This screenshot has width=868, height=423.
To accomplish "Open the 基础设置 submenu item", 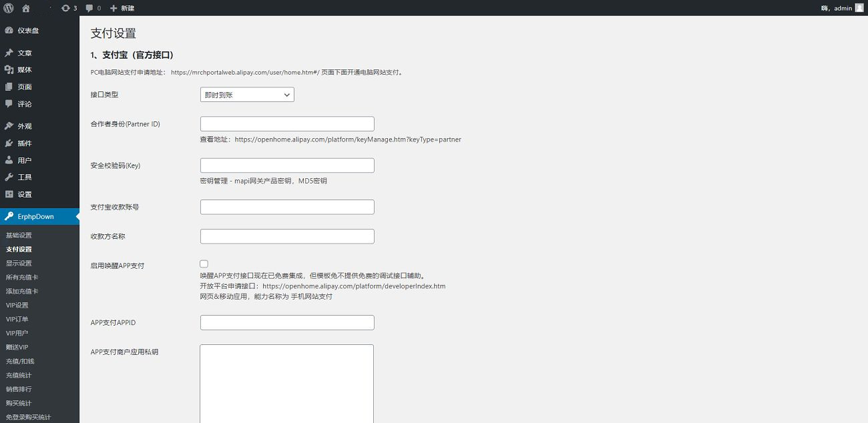I will (19, 236).
